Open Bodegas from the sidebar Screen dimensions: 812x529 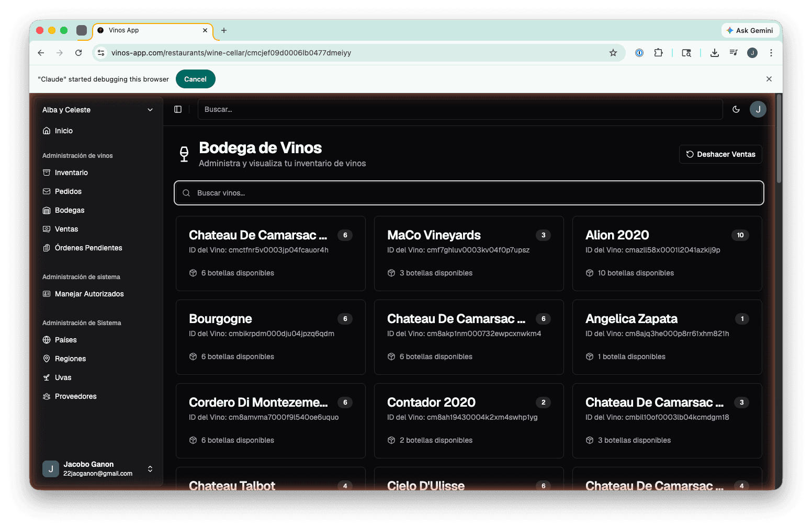pos(70,210)
